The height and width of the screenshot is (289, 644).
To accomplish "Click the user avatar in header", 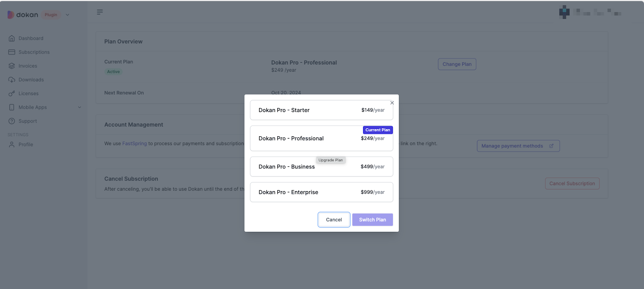I will click(x=564, y=12).
